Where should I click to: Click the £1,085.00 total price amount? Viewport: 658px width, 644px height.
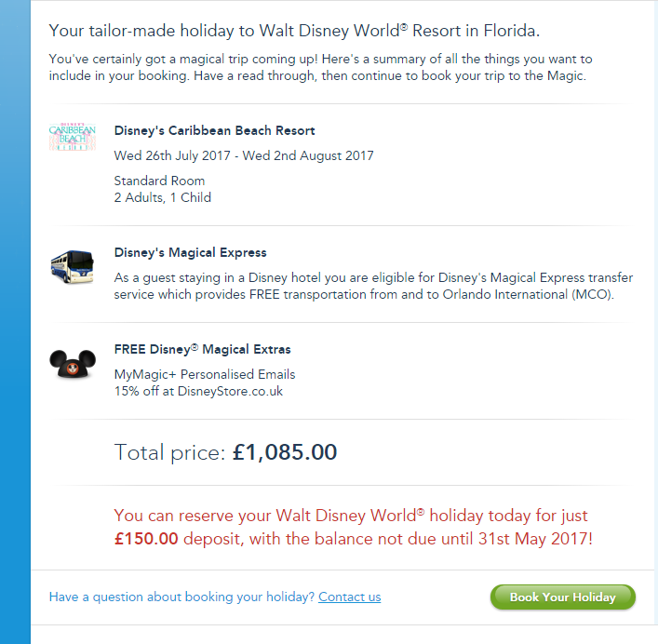click(x=285, y=453)
